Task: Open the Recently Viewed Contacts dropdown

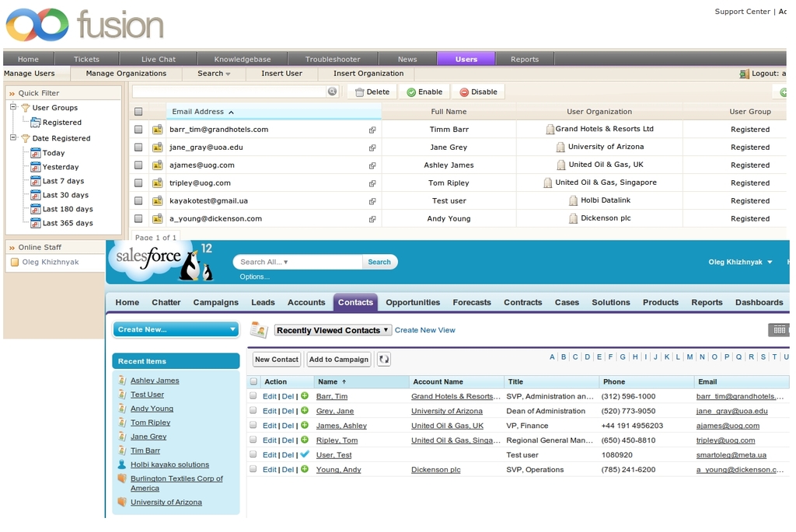Action: (x=333, y=330)
